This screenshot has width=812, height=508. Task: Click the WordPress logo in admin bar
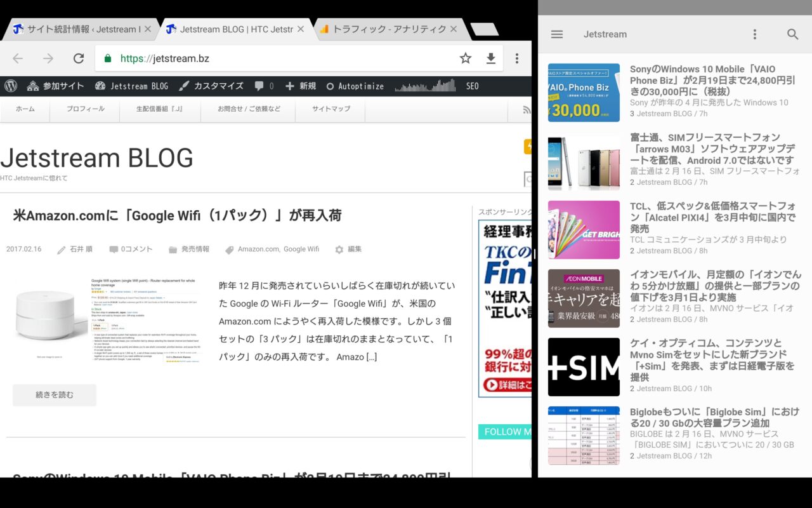pos(11,86)
